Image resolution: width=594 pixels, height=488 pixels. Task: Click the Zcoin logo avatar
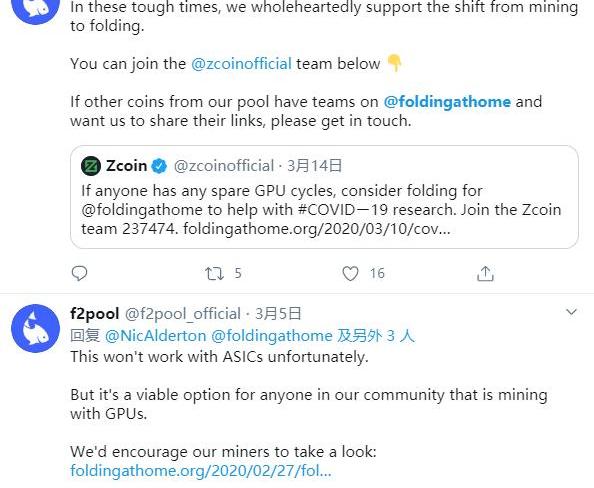point(91,166)
